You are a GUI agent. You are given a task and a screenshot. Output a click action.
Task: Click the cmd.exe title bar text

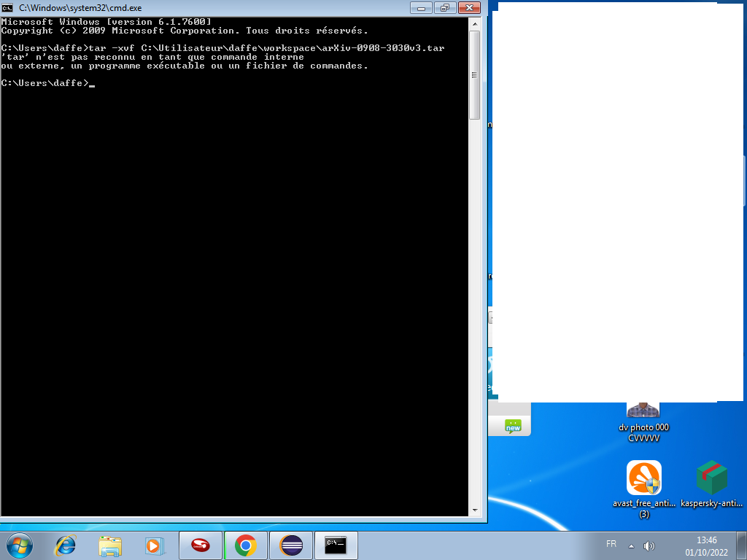80,8
